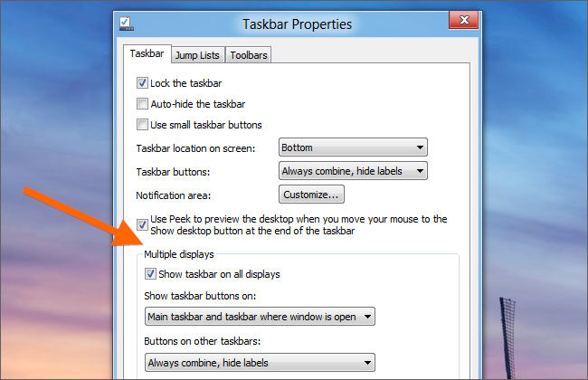The height and width of the screenshot is (380, 588).
Task: Click the Multiple displays group label
Action: [x=179, y=255]
